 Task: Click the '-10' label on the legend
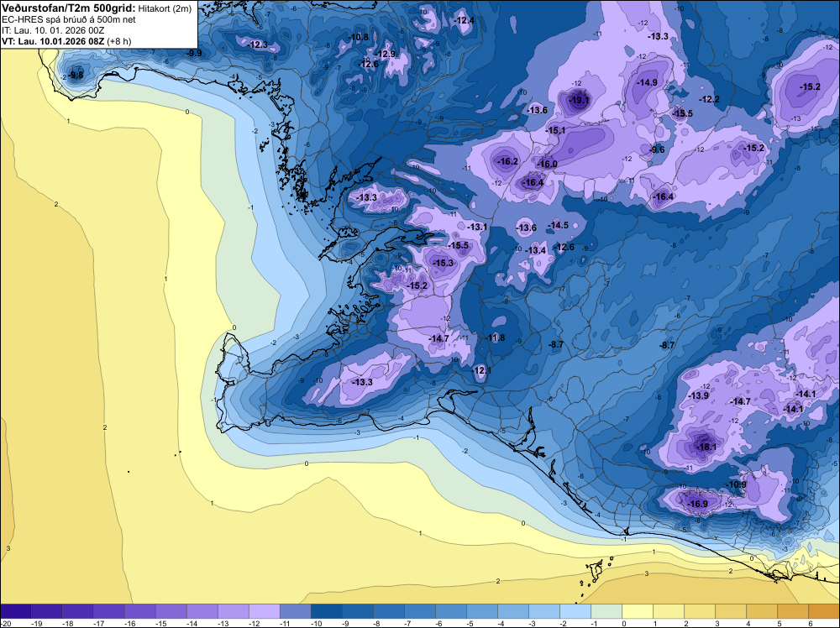(316, 624)
